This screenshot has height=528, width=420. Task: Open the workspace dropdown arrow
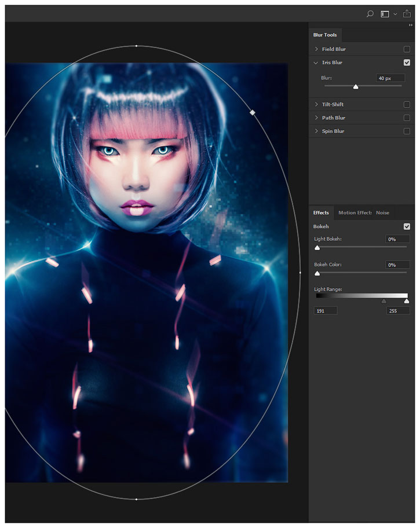coord(395,14)
